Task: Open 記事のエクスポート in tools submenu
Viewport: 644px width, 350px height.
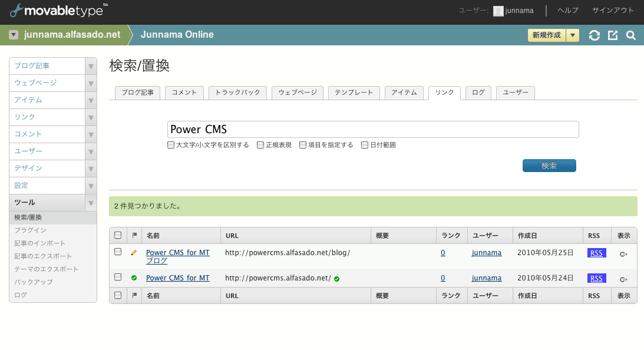Action: pos(43,256)
